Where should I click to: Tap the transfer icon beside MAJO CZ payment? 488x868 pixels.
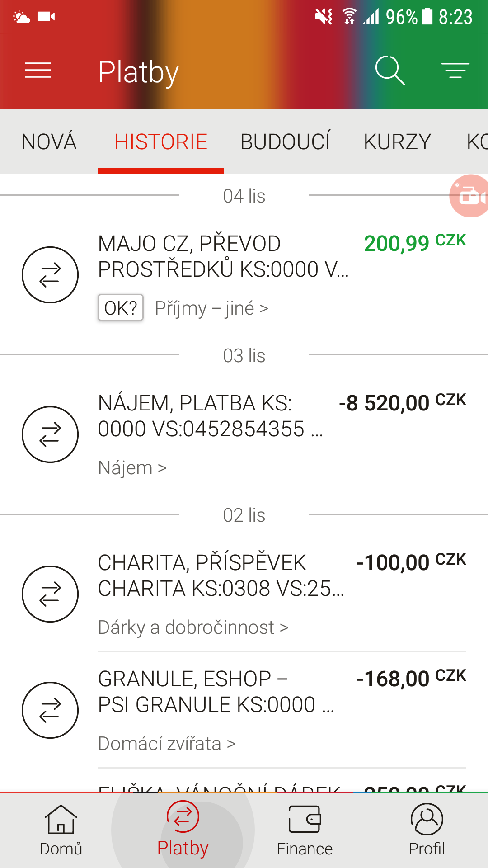point(50,275)
